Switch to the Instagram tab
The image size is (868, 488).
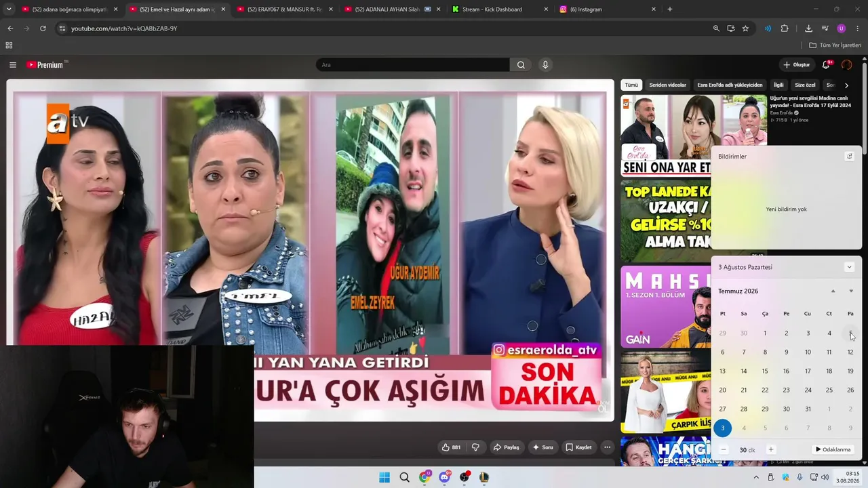point(608,9)
